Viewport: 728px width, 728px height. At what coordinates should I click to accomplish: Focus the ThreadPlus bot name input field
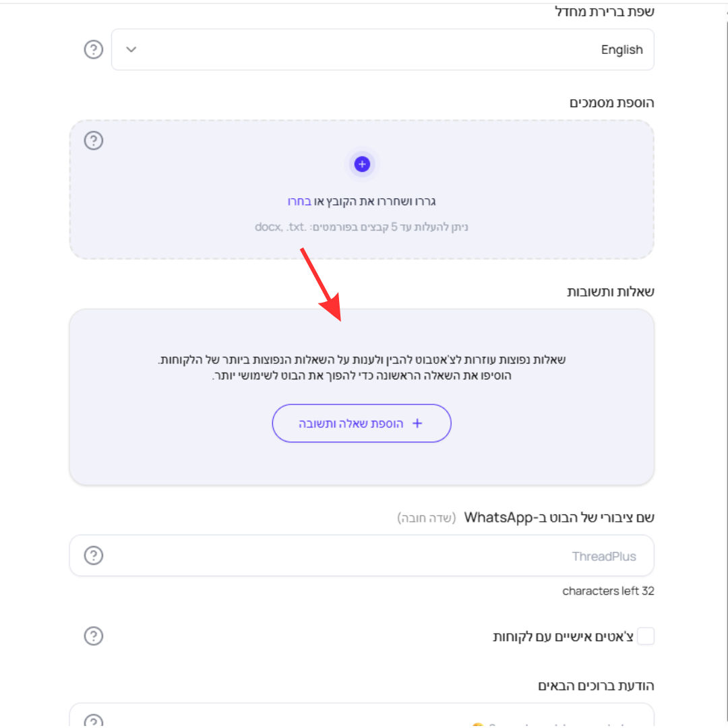click(x=362, y=555)
